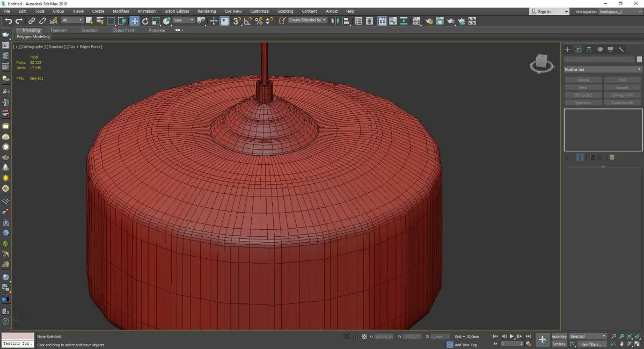
Task: Click the Undo arrow icon
Action: (8, 21)
